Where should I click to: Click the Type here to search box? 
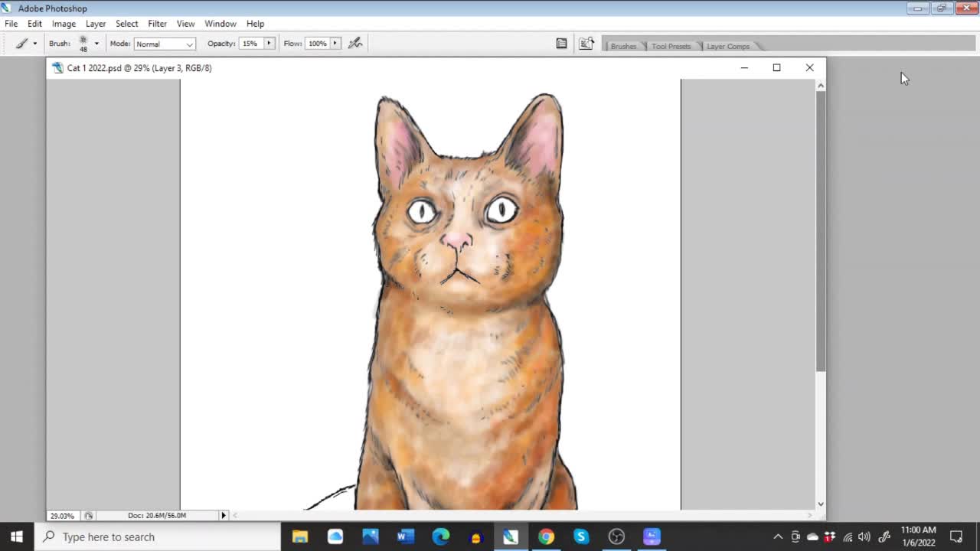click(158, 536)
